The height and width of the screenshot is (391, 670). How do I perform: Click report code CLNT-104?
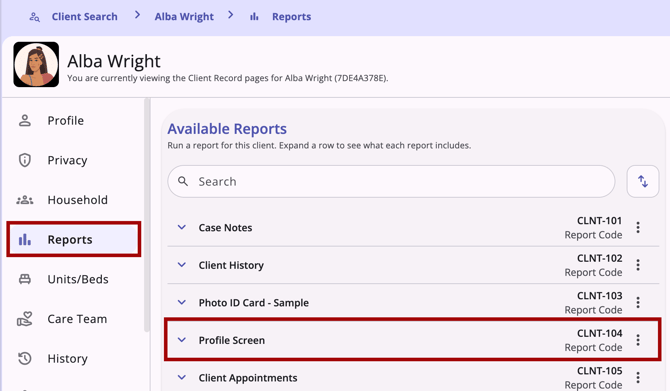pos(599,334)
